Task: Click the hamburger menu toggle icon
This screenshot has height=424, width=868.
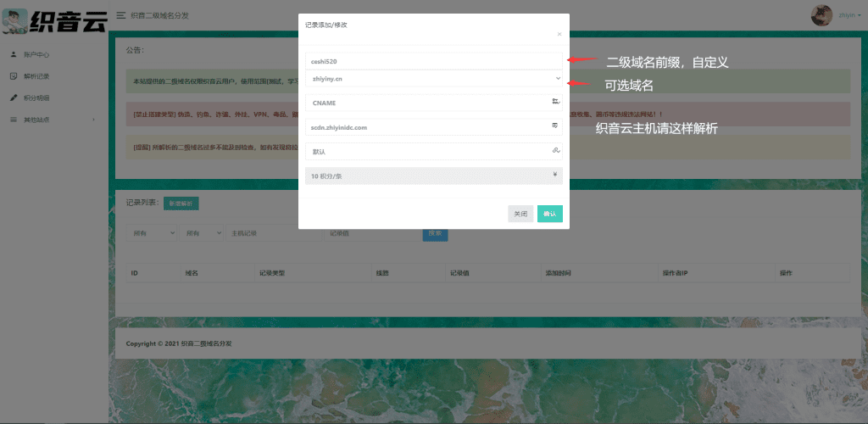Action: pyautogui.click(x=121, y=15)
